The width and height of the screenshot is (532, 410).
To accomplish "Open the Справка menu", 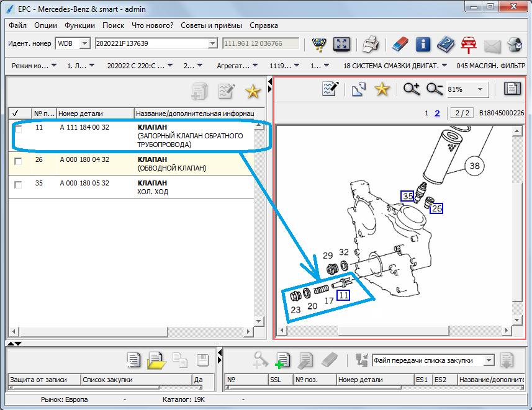I will 264,25.
